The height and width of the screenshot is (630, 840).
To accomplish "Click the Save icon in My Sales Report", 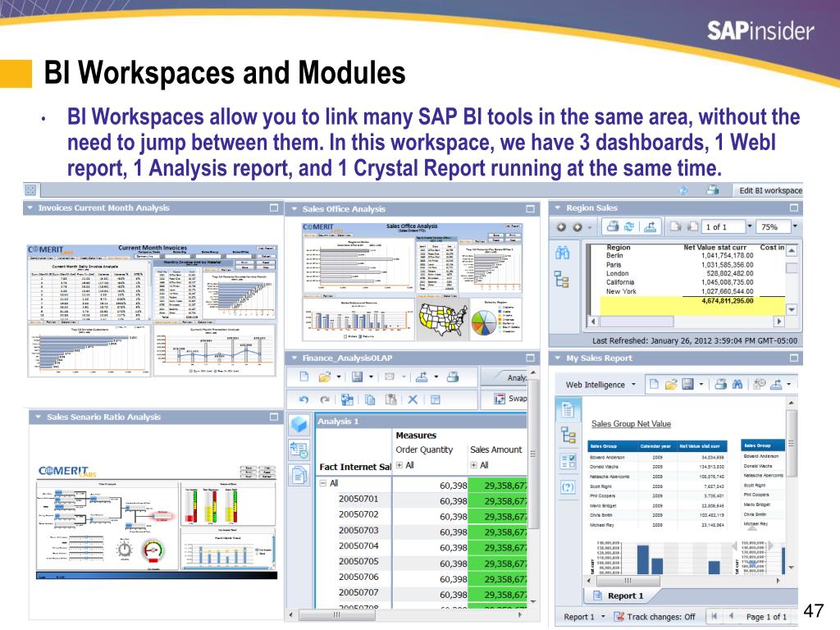I will point(688,384).
